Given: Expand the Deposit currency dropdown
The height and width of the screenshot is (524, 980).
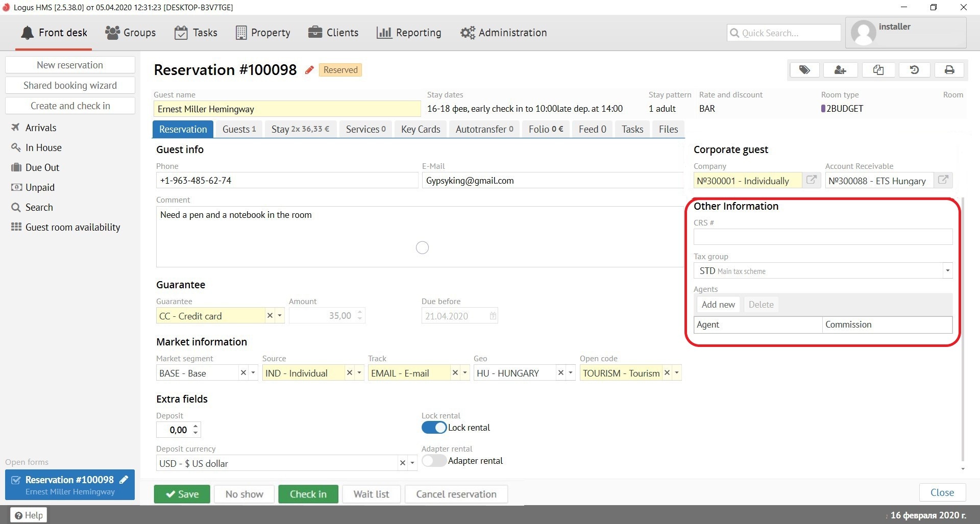Looking at the screenshot, I should click(412, 463).
